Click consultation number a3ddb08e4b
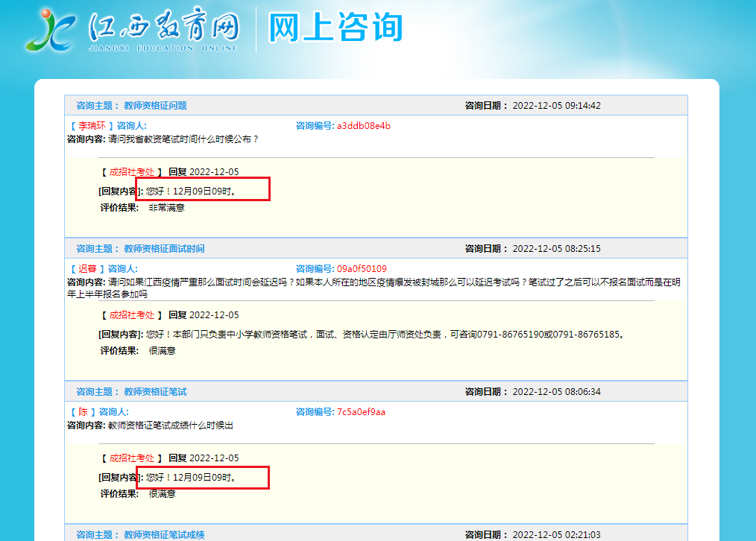756x541 pixels. click(363, 126)
